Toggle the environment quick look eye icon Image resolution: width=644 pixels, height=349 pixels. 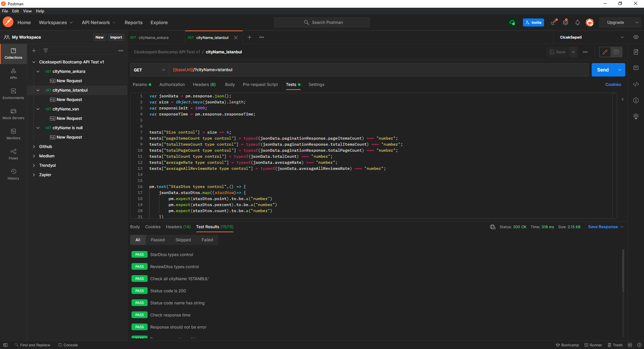point(636,37)
